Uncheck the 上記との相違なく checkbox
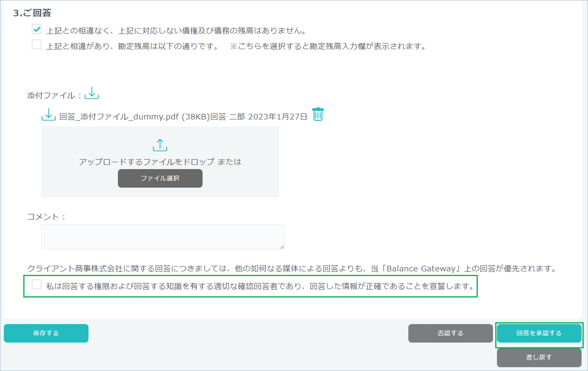 pyautogui.click(x=37, y=29)
